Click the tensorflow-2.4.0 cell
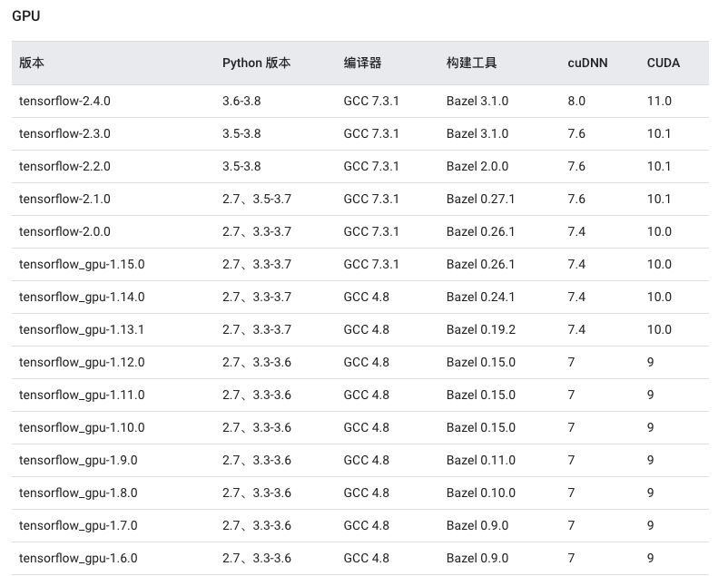Viewport: 728px width, 576px height. [x=64, y=101]
